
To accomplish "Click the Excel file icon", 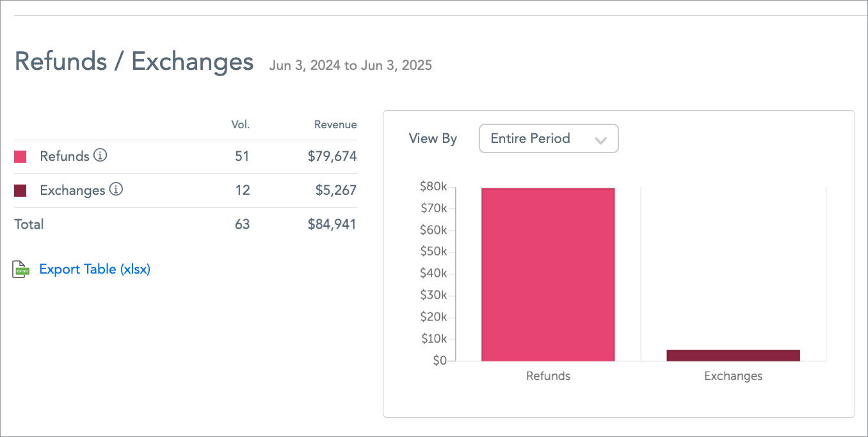I will (21, 270).
